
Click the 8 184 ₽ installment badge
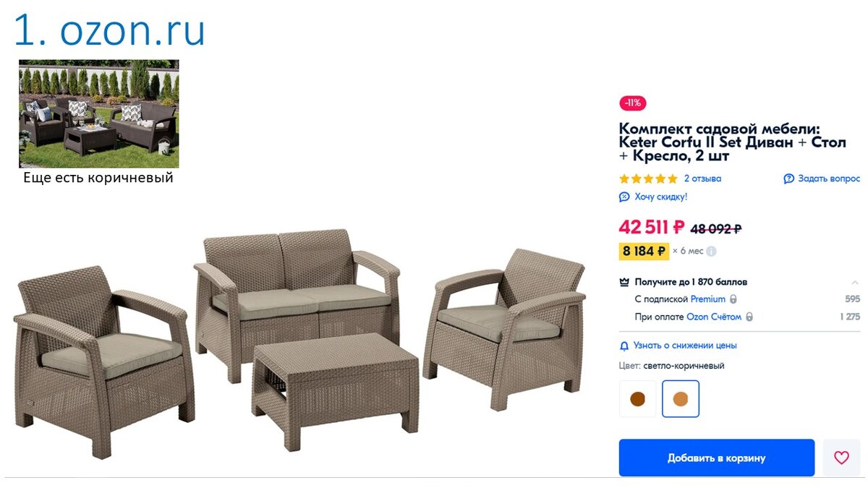click(x=644, y=252)
